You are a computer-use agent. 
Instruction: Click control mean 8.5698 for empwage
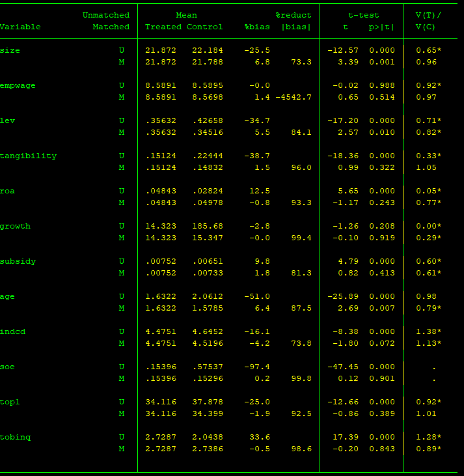(208, 98)
